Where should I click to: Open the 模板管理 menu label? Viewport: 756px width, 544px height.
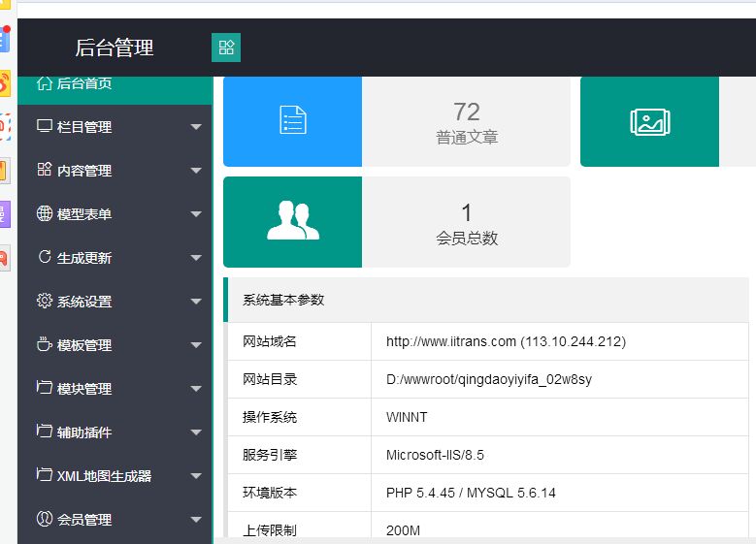coord(84,345)
